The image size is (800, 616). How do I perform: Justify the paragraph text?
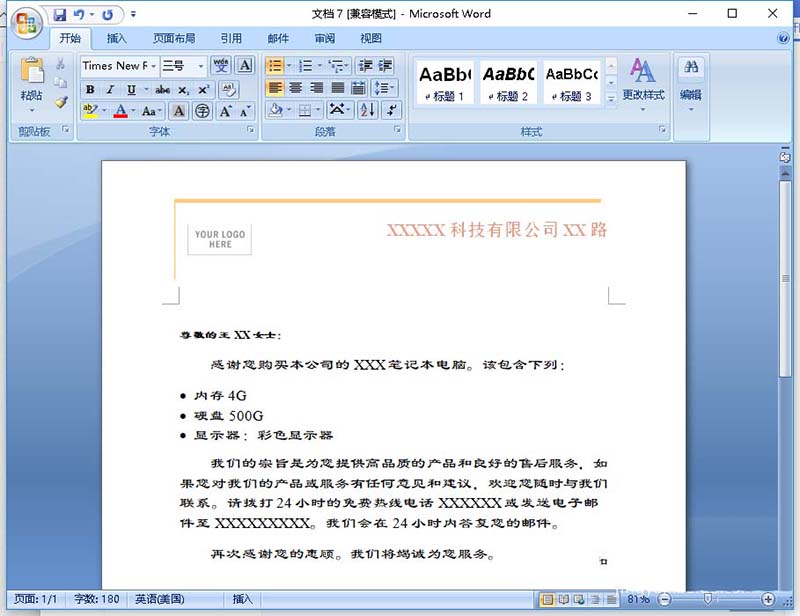338,88
